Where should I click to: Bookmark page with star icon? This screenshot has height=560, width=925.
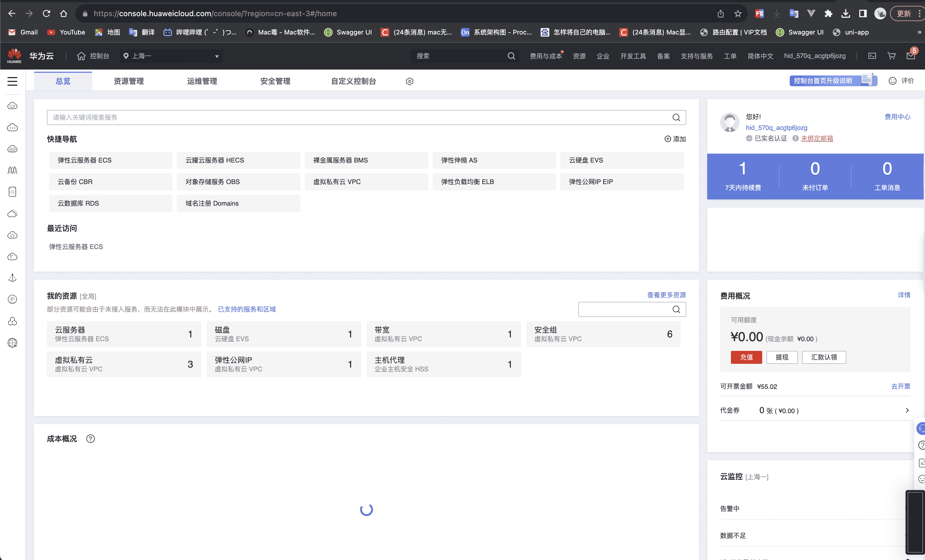pyautogui.click(x=738, y=14)
